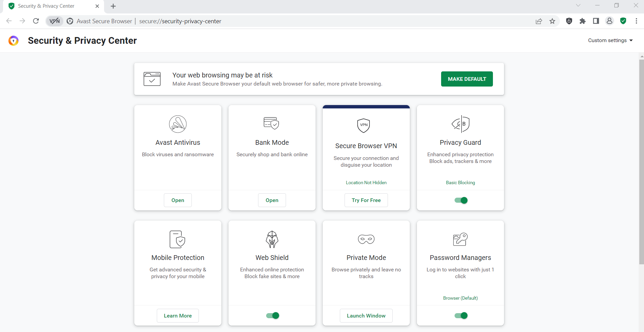Click the Avast Antivirus card icon
This screenshot has height=332, width=644.
[x=178, y=124]
